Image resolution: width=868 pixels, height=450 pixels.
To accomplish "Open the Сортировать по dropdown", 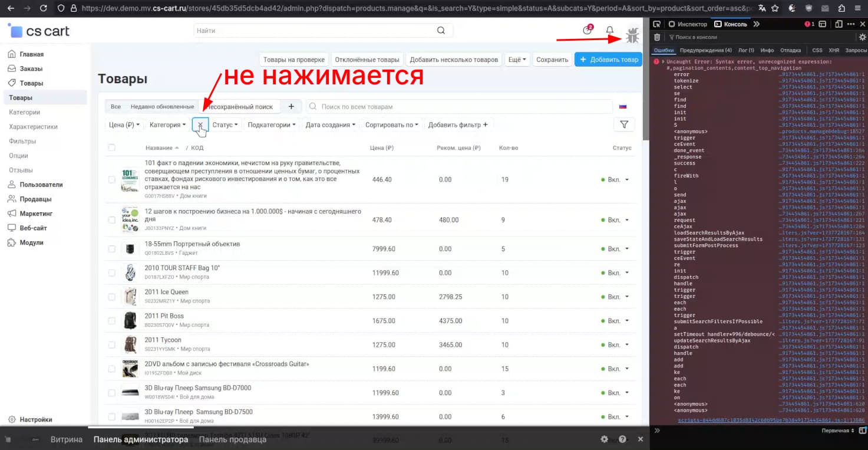I will (x=391, y=124).
